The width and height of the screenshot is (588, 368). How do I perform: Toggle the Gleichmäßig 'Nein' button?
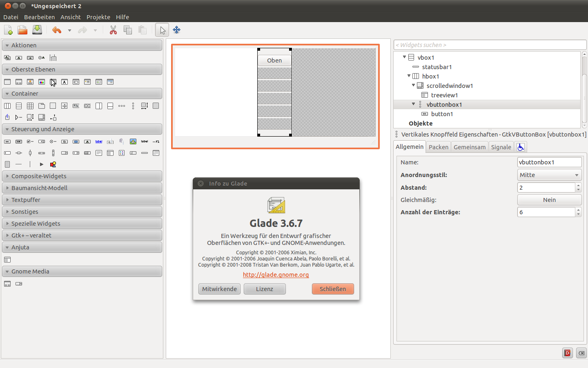click(549, 200)
